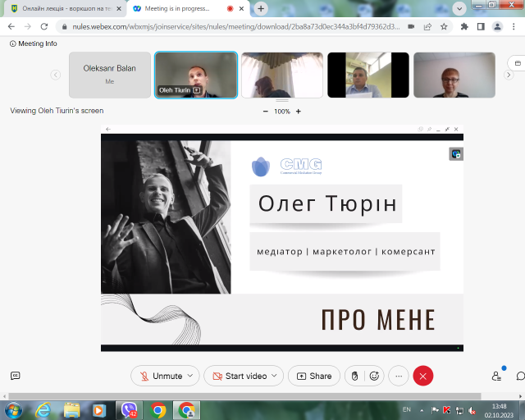Start video with the camera button

pos(240,376)
